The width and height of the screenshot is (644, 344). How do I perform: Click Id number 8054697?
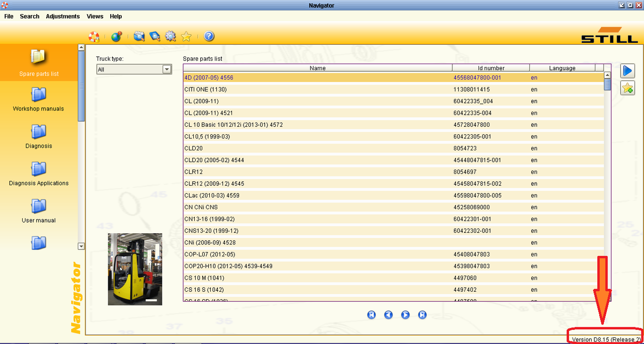pyautogui.click(x=465, y=172)
